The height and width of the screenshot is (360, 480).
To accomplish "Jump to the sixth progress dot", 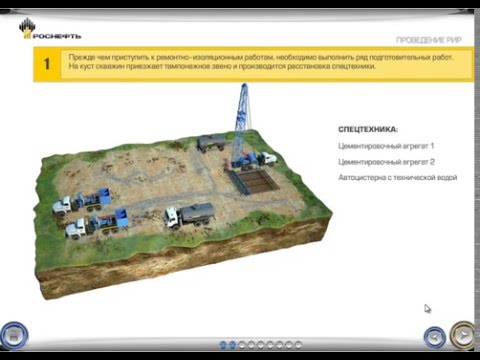I will (270, 345).
